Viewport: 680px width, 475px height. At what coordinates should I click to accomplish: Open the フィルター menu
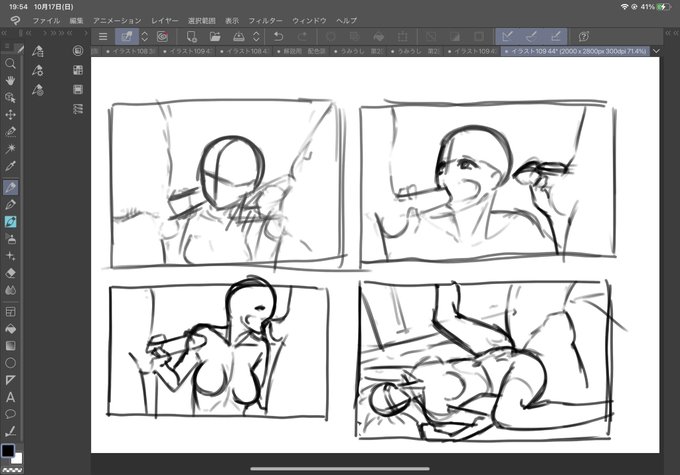(265, 20)
